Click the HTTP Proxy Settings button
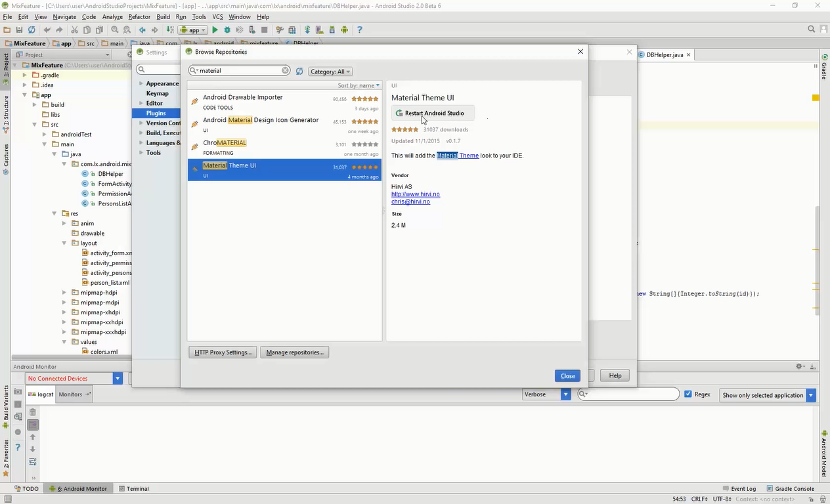 [x=223, y=352]
